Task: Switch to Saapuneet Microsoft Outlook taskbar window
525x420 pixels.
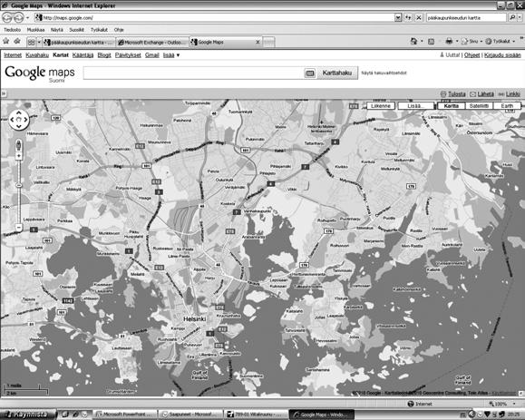Action: tap(190, 415)
